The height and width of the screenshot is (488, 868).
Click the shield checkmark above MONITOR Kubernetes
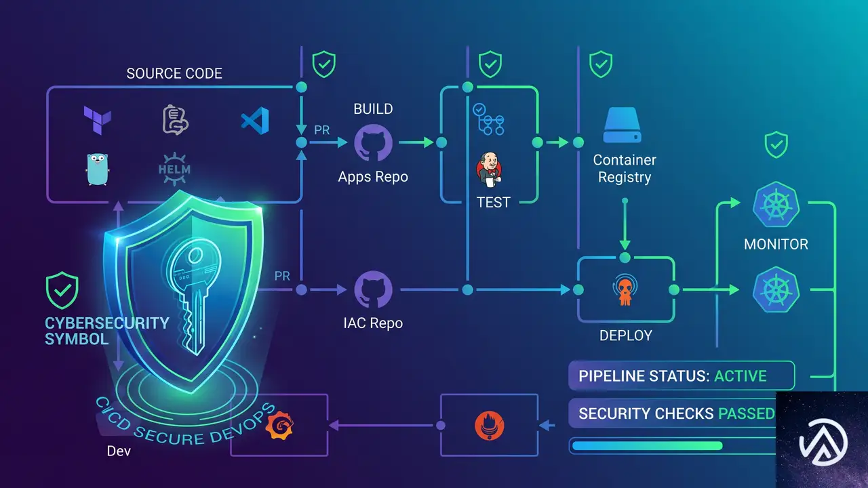pos(776,145)
